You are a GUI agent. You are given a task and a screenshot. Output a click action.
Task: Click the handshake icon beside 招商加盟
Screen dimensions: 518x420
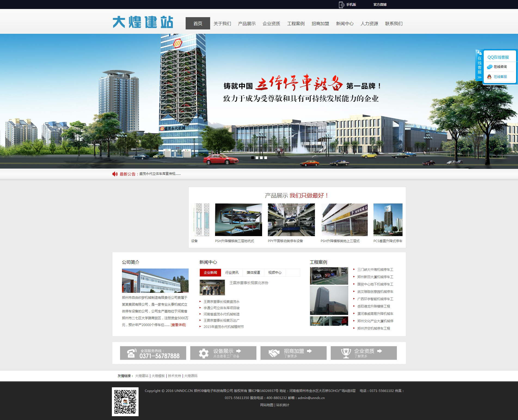click(x=274, y=353)
